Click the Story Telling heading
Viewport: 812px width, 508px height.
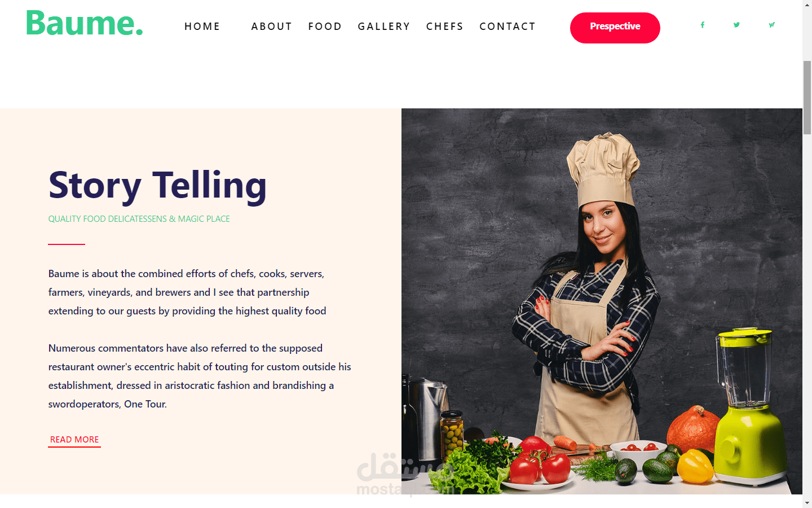point(157,185)
